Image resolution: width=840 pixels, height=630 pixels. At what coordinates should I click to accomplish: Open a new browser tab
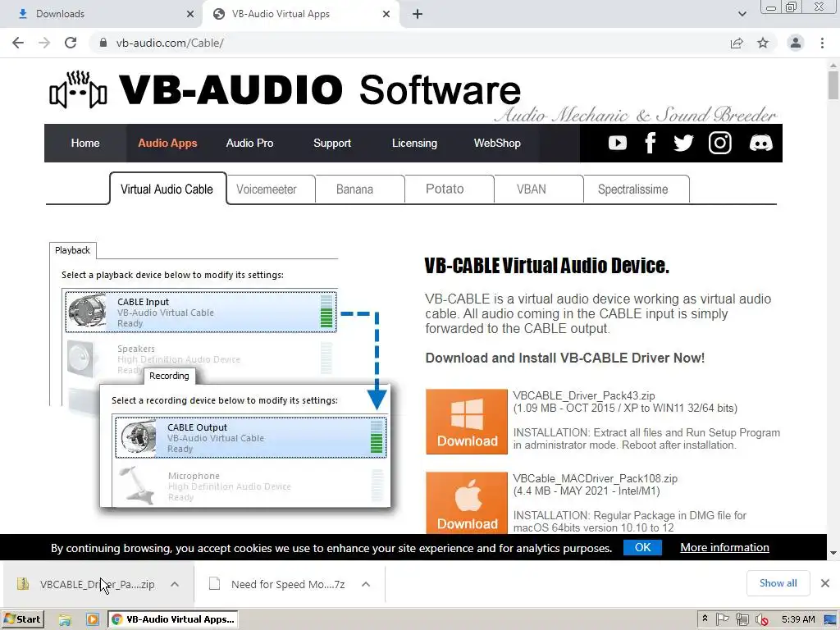pyautogui.click(x=418, y=14)
